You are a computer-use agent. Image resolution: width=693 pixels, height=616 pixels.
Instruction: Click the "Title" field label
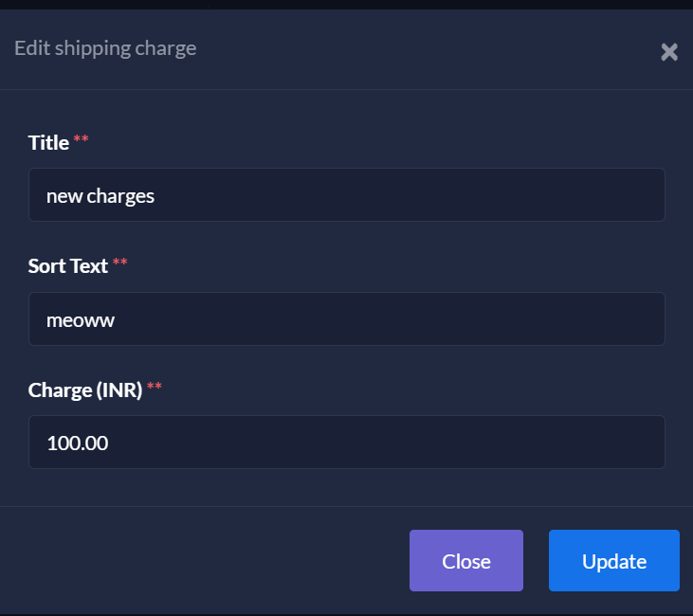[48, 143]
